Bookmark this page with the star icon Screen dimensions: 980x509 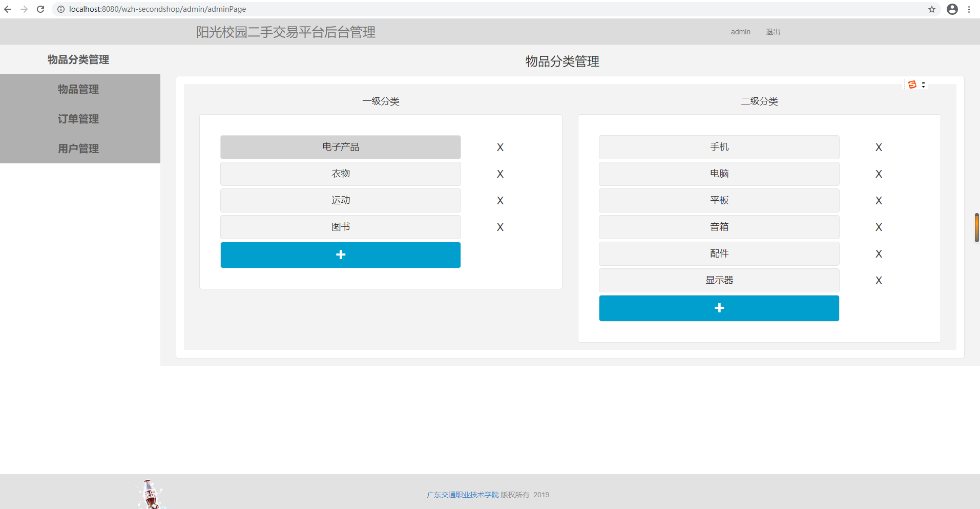click(x=932, y=9)
